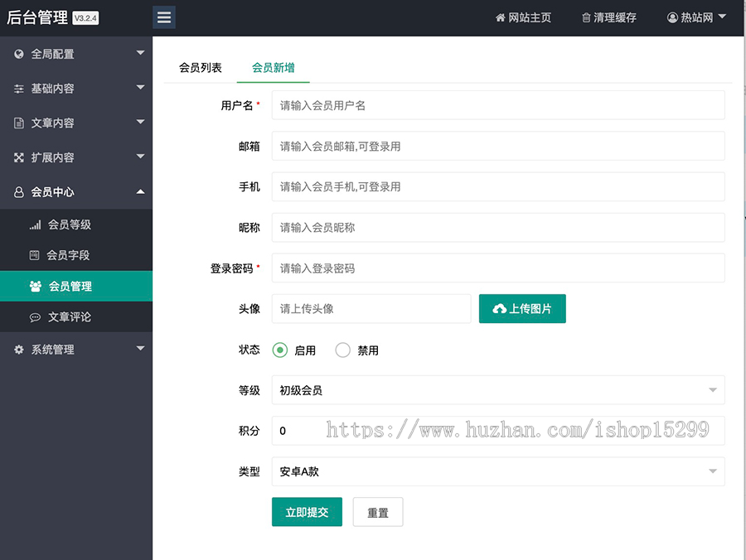Click the 会员中心 menu label
The width and height of the screenshot is (746, 560).
[53, 192]
